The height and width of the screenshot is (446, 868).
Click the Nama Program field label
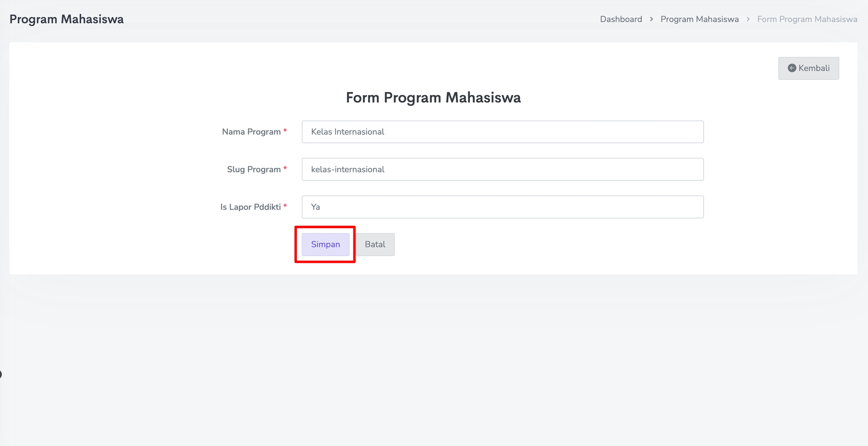[x=251, y=132]
